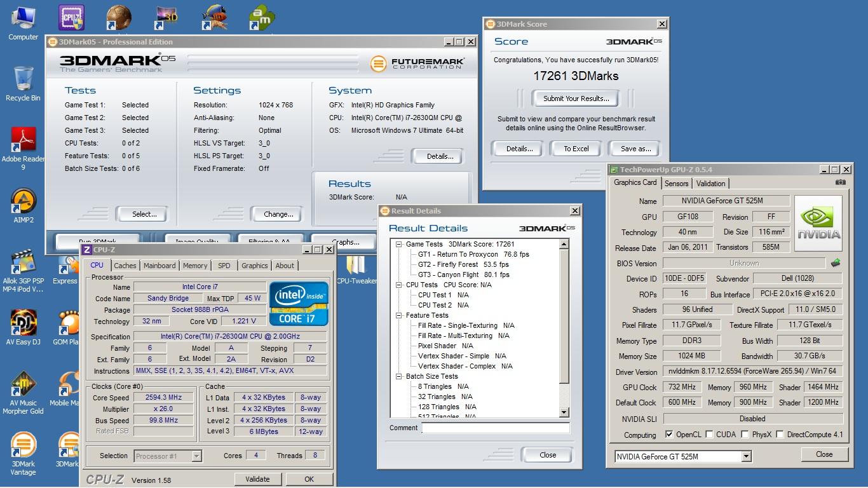Click Result Details scrollbar up arrow
The width and height of the screenshot is (868, 488).
click(564, 244)
